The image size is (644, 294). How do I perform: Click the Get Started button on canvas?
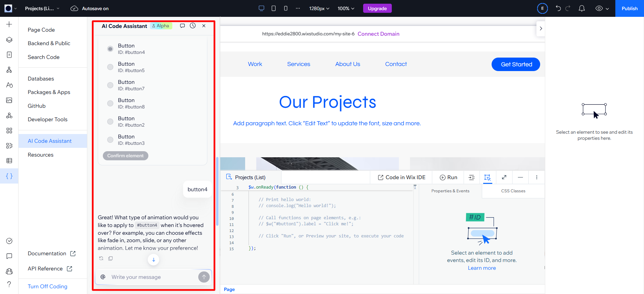coord(516,64)
